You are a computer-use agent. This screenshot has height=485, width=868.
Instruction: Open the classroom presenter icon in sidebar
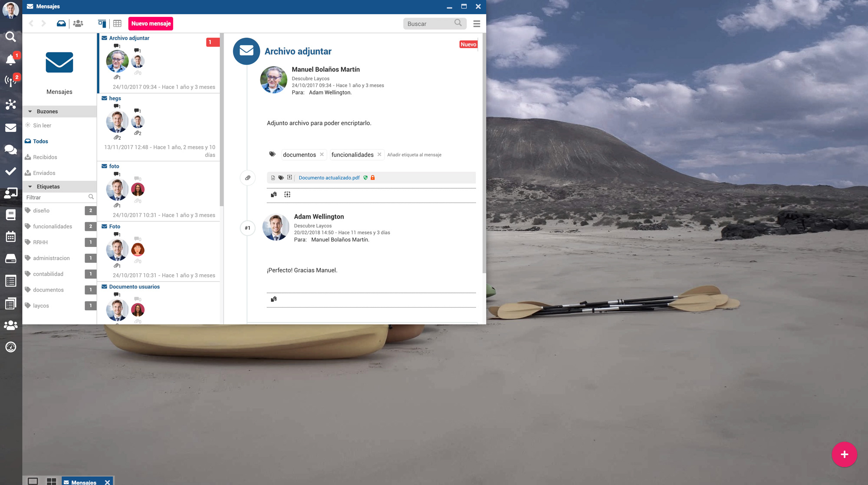point(11,193)
